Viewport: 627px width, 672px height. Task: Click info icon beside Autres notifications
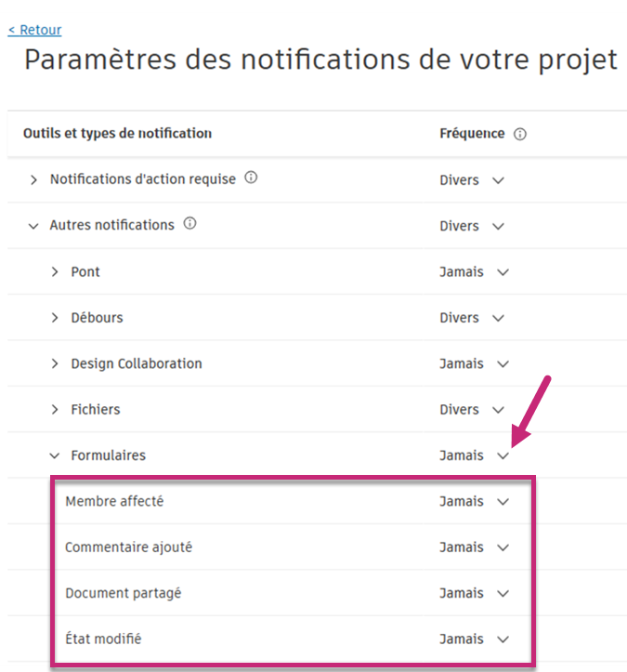click(189, 224)
